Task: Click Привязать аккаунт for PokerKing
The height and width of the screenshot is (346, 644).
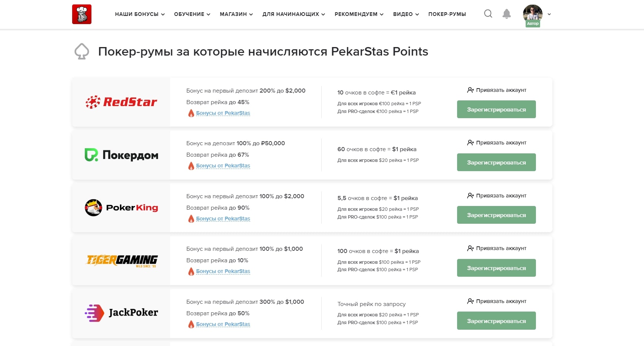Action: pyautogui.click(x=497, y=196)
